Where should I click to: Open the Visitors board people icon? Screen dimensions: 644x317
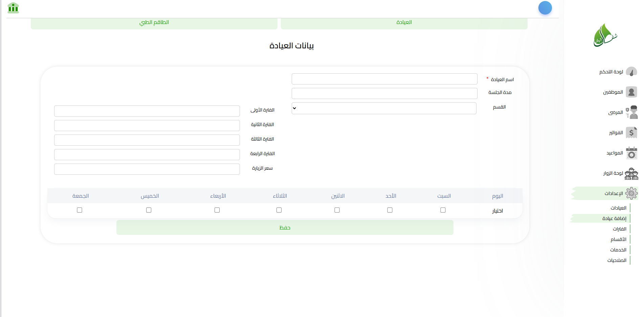(x=631, y=173)
